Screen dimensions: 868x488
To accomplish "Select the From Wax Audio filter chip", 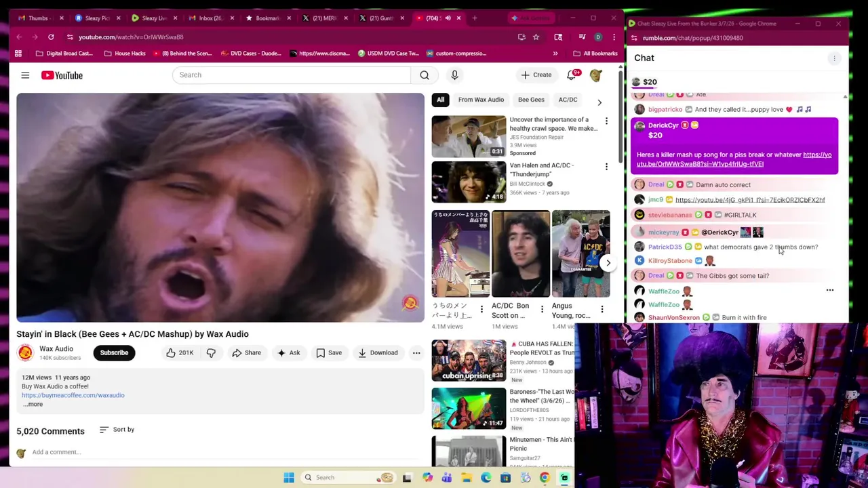I will click(481, 100).
